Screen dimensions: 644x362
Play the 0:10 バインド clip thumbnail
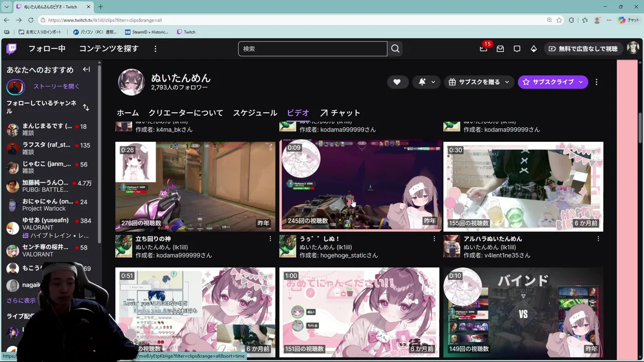[523, 312]
